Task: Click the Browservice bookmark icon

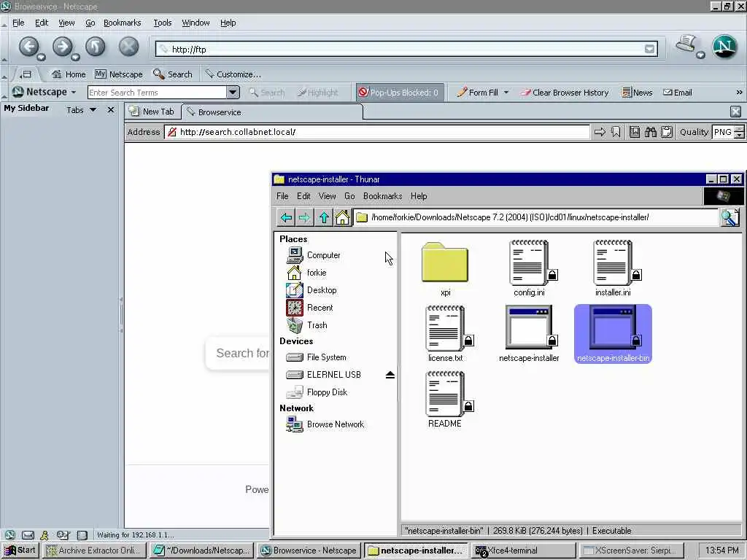Action: coord(616,132)
